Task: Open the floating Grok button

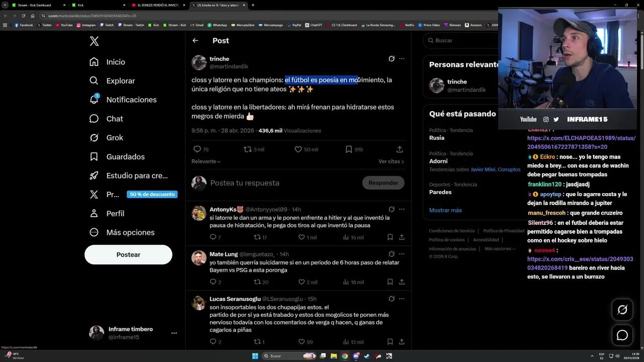Action: point(622,310)
